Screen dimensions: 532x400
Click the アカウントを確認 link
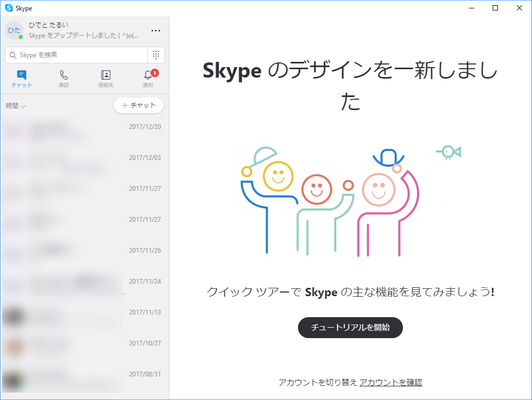click(391, 383)
